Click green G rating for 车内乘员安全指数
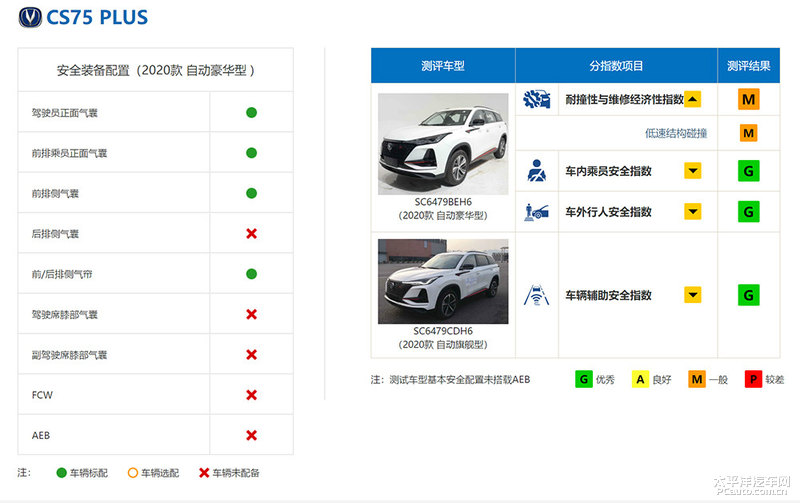800x503 pixels. tap(748, 171)
